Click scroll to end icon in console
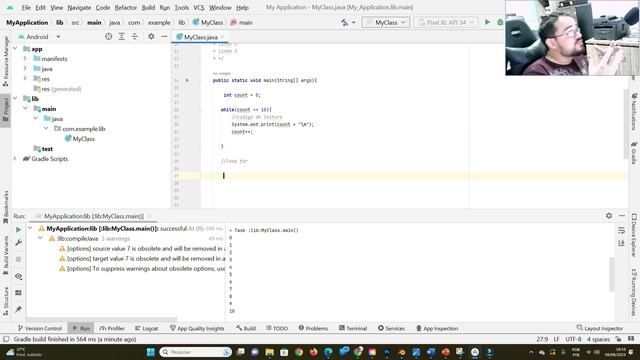 point(621,243)
